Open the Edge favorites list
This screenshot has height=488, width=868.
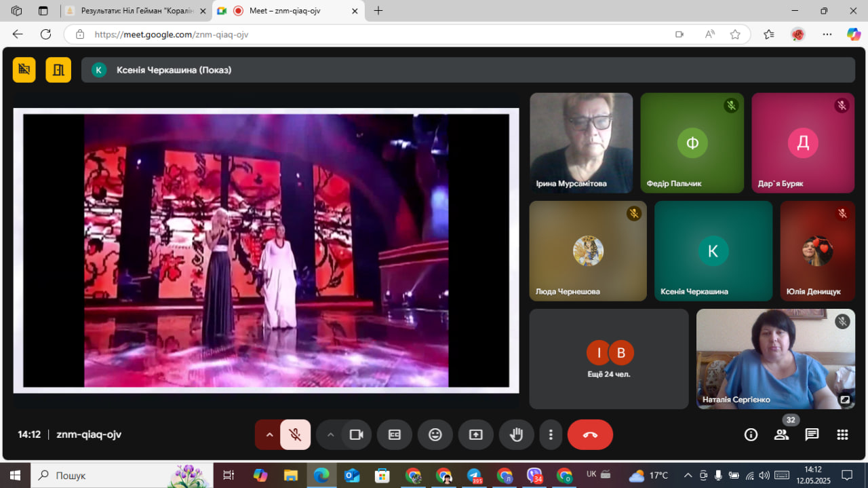tap(768, 34)
